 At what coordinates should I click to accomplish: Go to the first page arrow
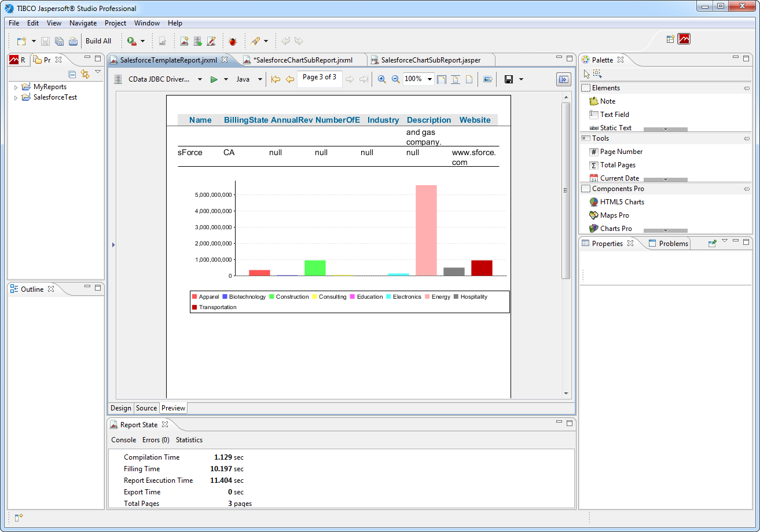coord(276,79)
